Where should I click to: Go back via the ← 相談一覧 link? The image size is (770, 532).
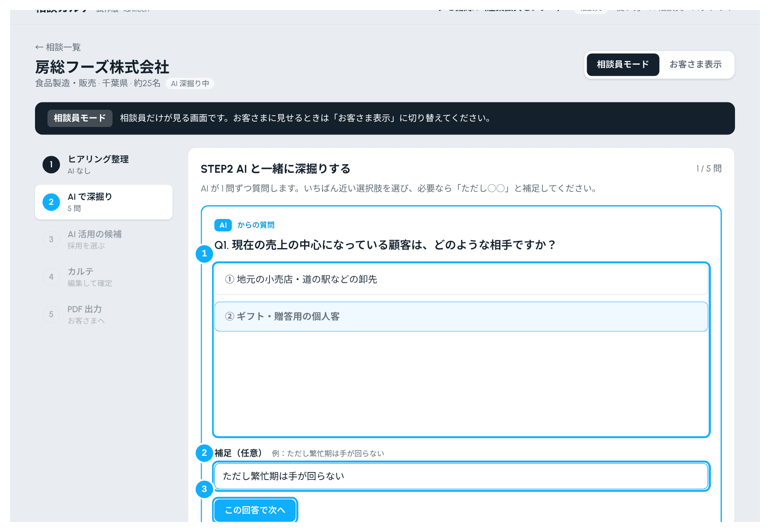pyautogui.click(x=58, y=47)
